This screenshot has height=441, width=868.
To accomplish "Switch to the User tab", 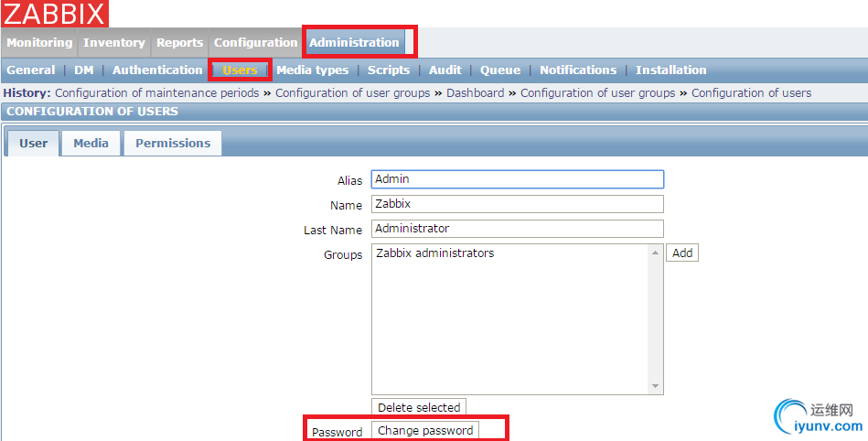I will (x=33, y=143).
